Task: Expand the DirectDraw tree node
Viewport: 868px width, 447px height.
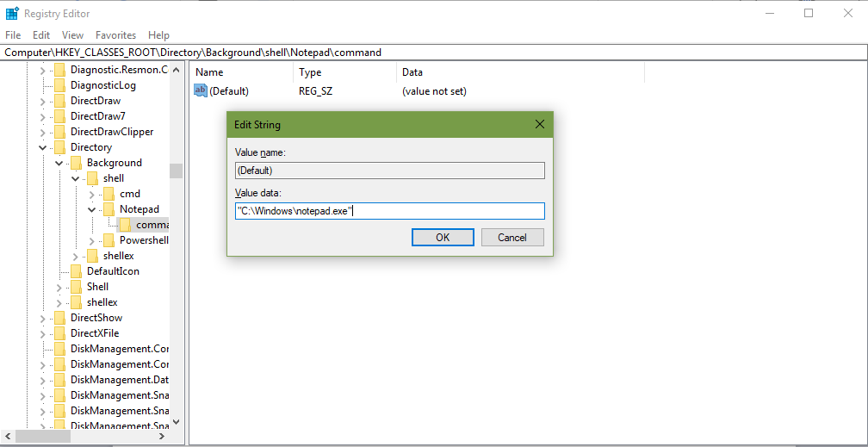Action: pyautogui.click(x=43, y=101)
